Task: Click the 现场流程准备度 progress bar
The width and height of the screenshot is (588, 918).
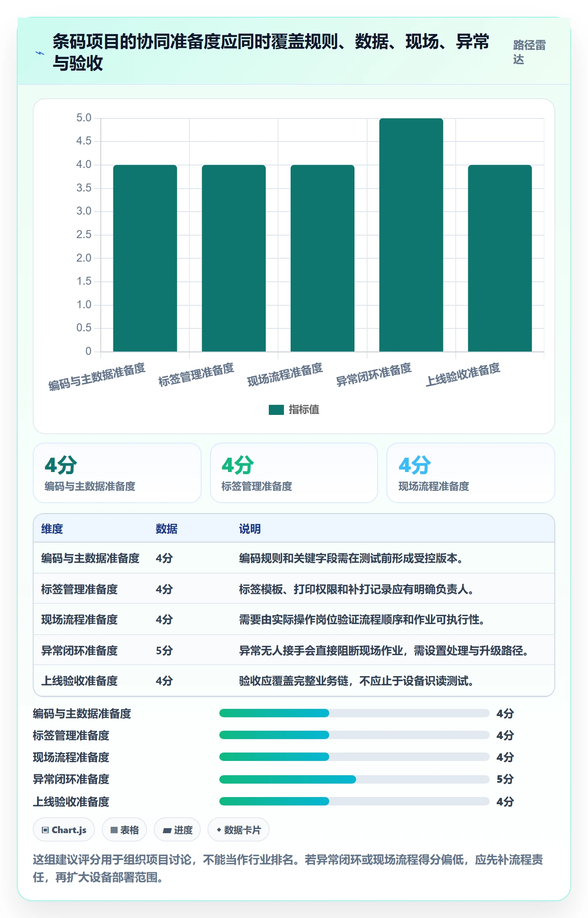Action: click(354, 757)
